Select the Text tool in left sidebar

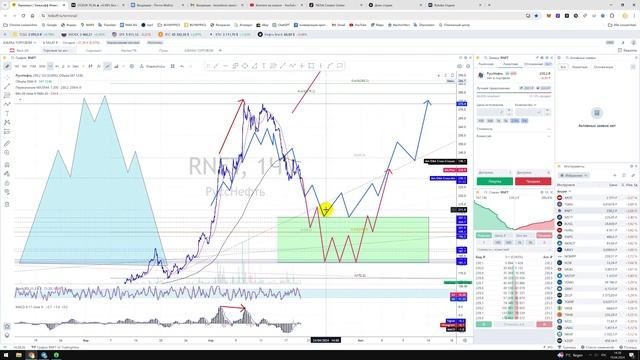7,113
